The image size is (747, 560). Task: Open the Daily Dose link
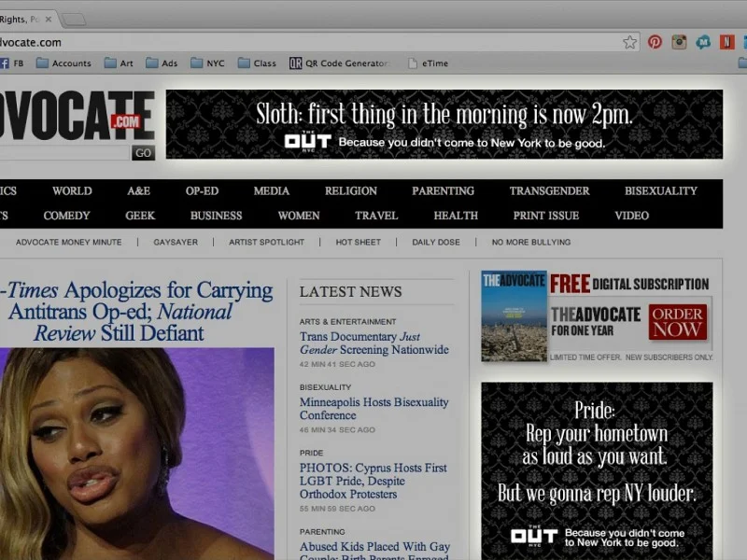point(436,243)
